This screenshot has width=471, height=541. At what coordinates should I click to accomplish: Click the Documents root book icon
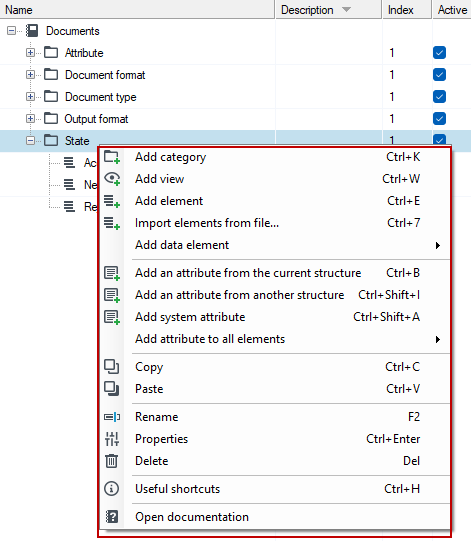click(32, 31)
